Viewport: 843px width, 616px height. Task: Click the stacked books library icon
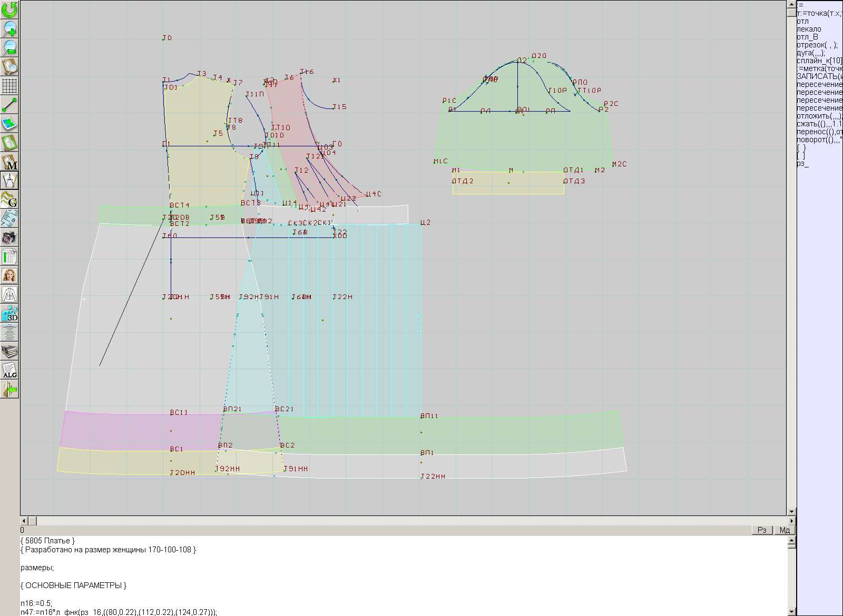pos(9,351)
